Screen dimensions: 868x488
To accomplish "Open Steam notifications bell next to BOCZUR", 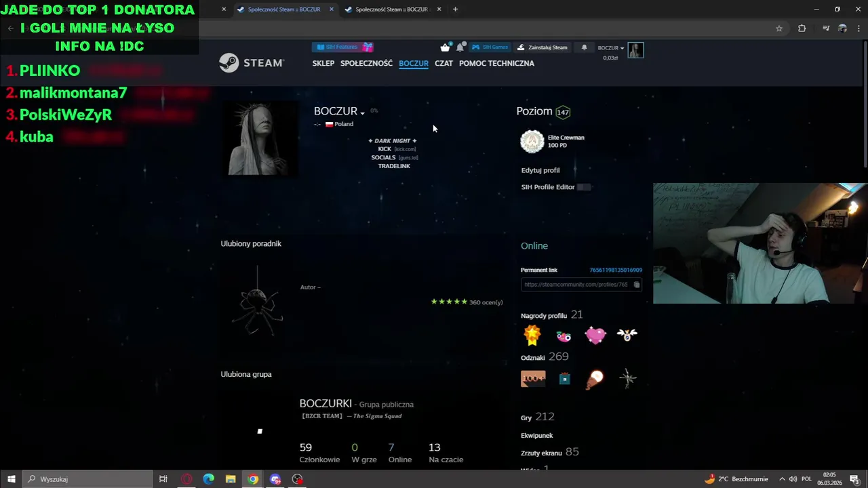I will (584, 47).
